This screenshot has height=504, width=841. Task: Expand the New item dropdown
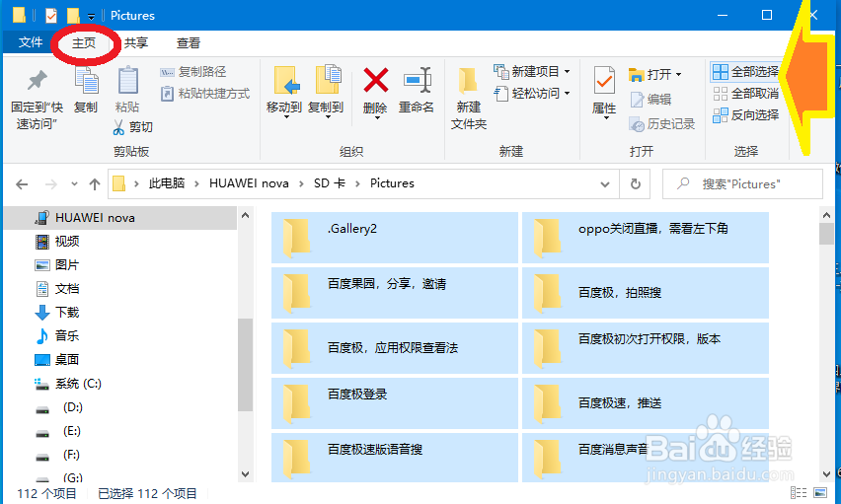[x=567, y=71]
